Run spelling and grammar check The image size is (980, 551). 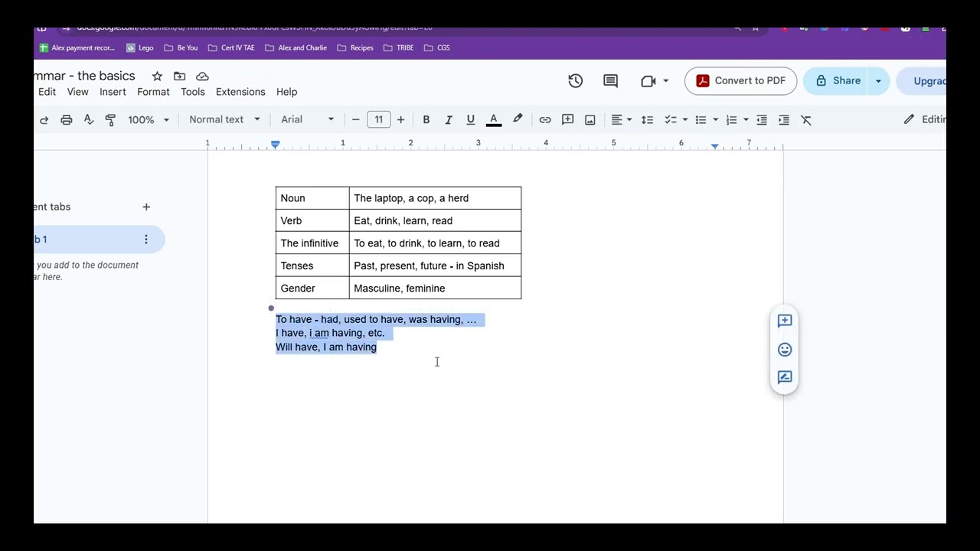(x=89, y=120)
